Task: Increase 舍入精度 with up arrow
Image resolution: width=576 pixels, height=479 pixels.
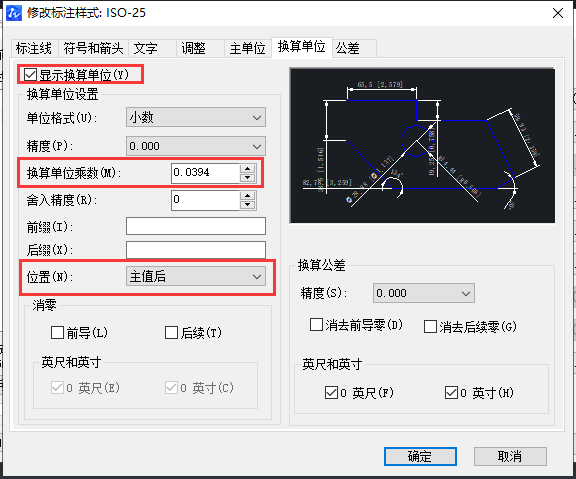Action: pos(248,195)
